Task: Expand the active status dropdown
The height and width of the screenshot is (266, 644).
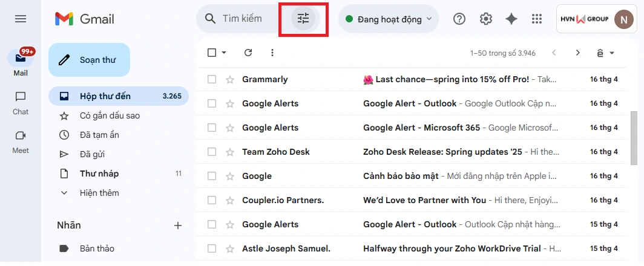Action: tap(388, 19)
